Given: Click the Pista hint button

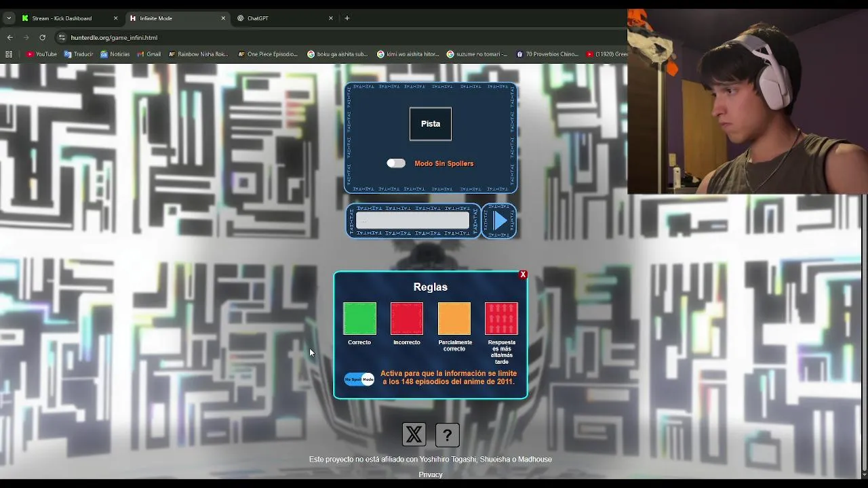Looking at the screenshot, I should click(431, 124).
